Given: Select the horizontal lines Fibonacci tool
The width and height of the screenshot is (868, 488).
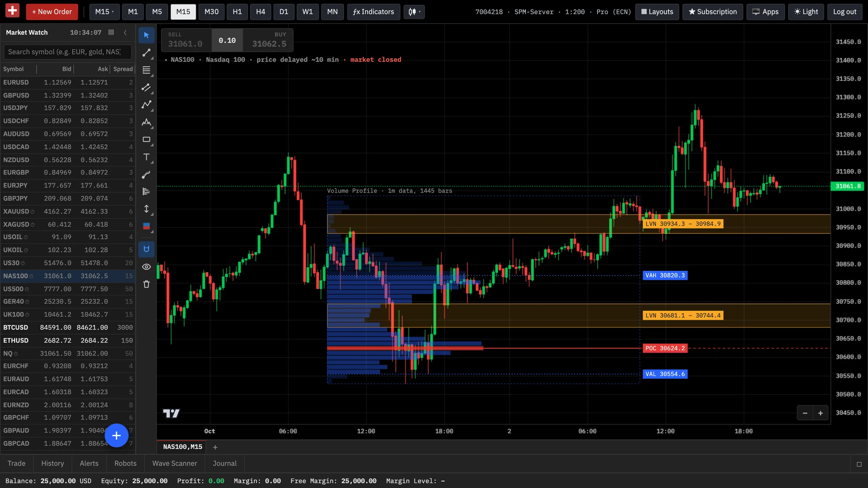Looking at the screenshot, I should point(146,70).
